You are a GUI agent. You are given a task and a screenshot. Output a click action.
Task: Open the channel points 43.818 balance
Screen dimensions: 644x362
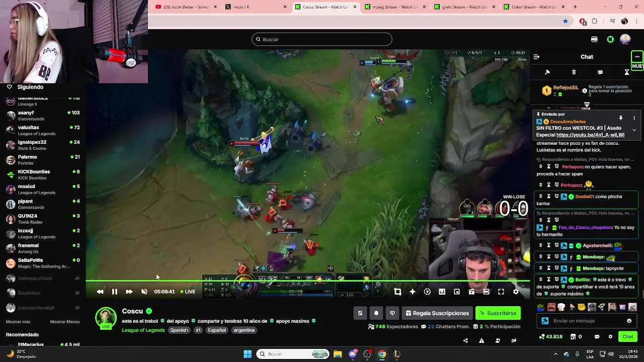click(x=550, y=336)
